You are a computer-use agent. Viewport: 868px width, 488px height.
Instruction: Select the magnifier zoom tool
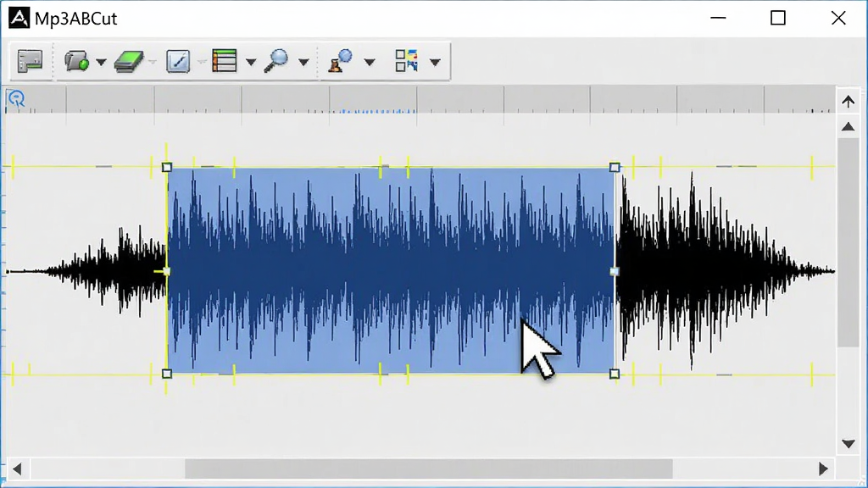[x=276, y=61]
